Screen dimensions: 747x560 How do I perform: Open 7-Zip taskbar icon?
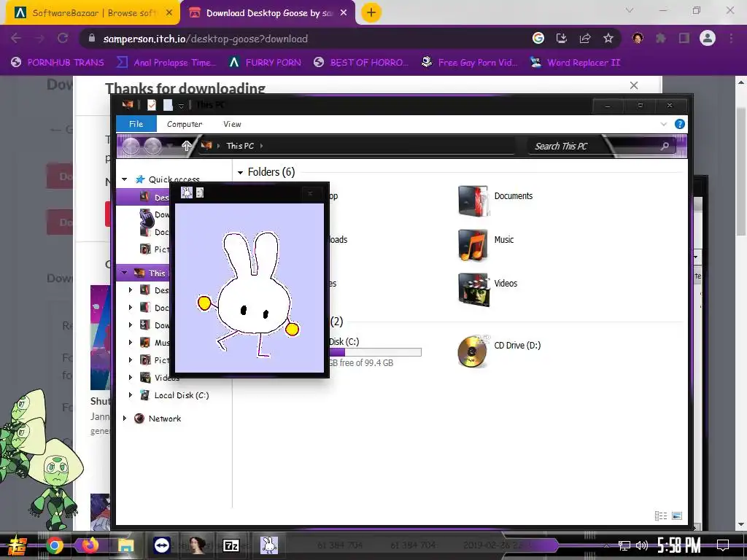[x=231, y=545]
